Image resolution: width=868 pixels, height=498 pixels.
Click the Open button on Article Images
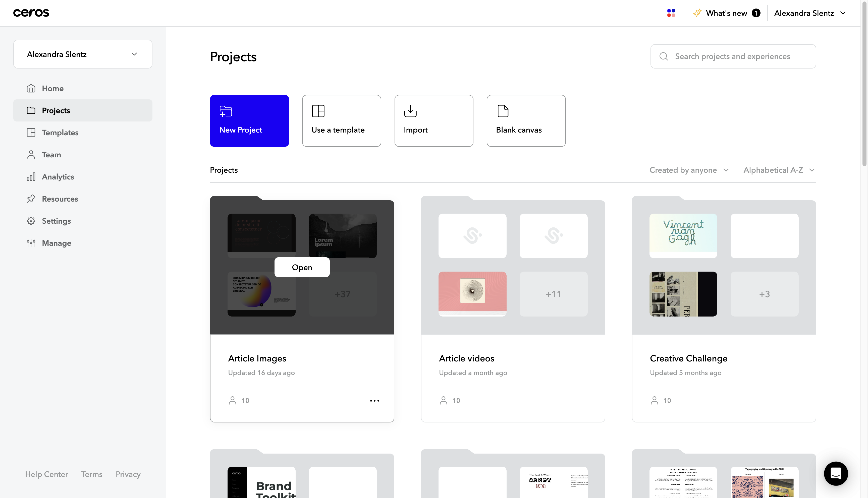[302, 267]
